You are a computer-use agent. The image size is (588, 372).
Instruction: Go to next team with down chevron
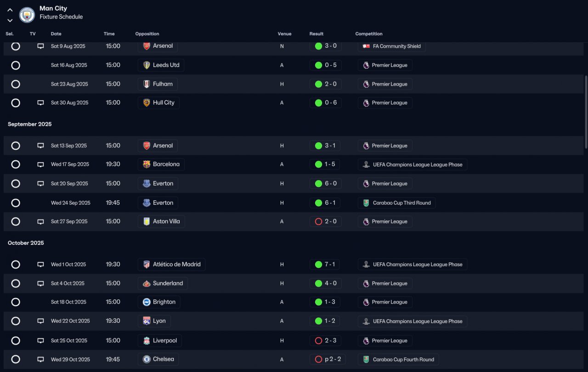pos(10,20)
